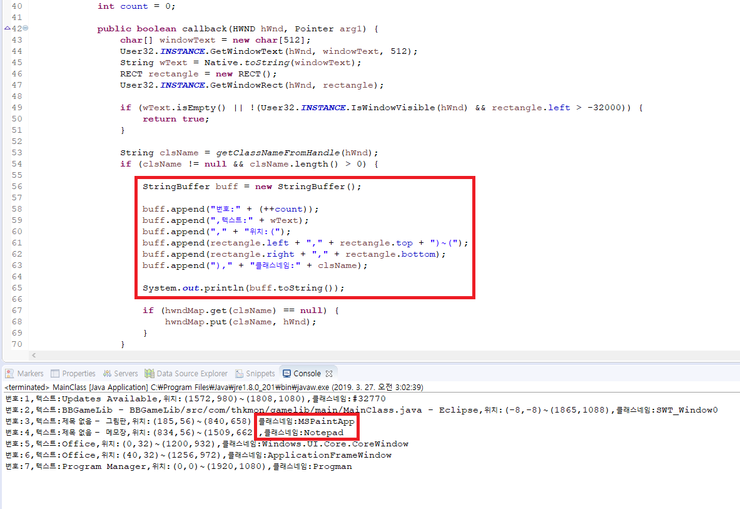The width and height of the screenshot is (740, 509).
Task: Click the Markers view icon
Action: 9,373
